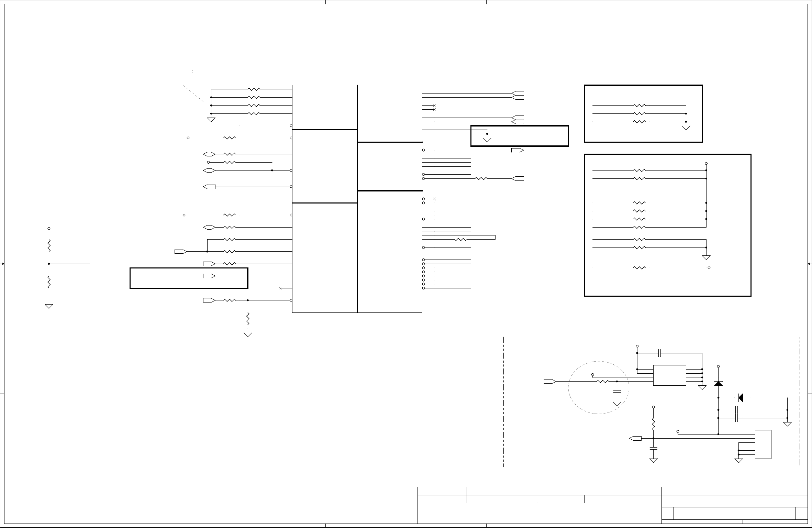Click the ground symbol inside the dashed circle
Image resolution: width=812 pixels, height=528 pixels.
coord(617,404)
